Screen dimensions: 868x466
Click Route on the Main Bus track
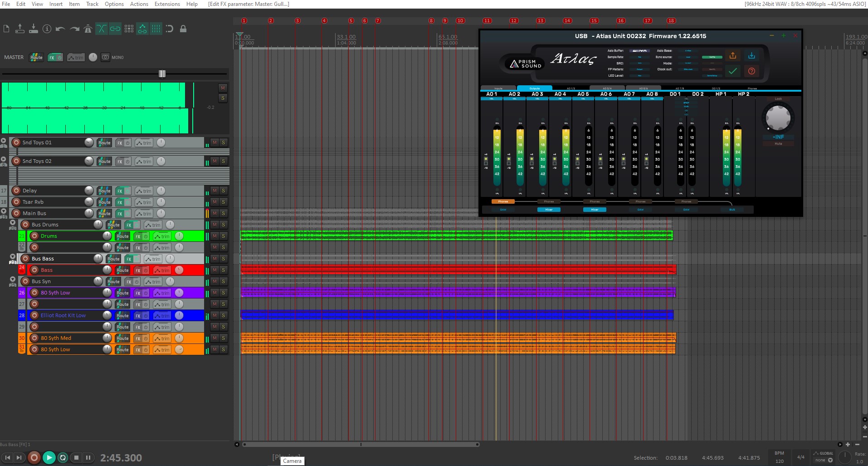pos(104,214)
